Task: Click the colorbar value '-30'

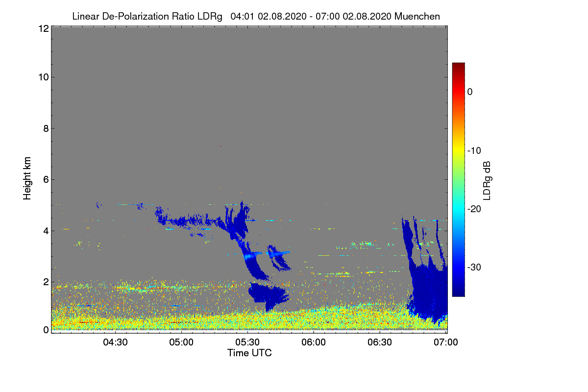Action: (474, 267)
